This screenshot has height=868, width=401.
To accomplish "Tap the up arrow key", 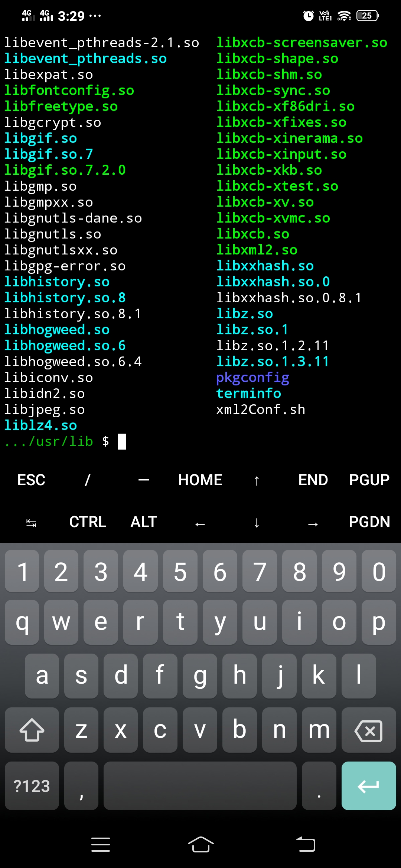I will click(257, 480).
